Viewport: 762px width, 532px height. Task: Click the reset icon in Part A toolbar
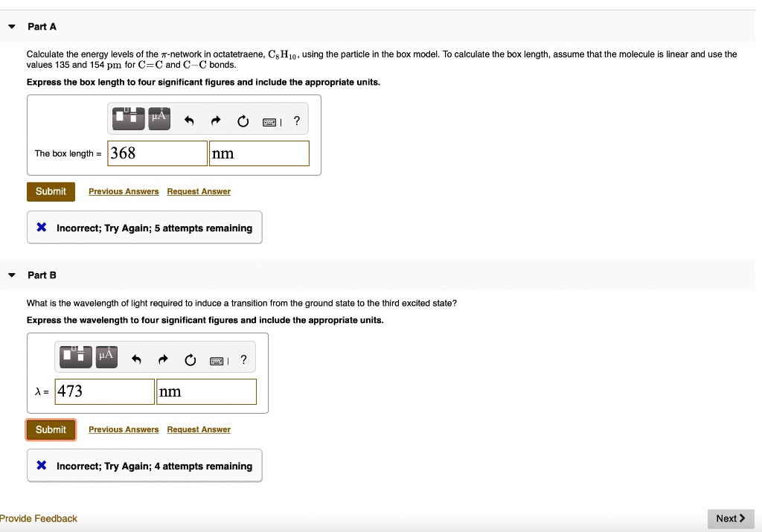[243, 121]
